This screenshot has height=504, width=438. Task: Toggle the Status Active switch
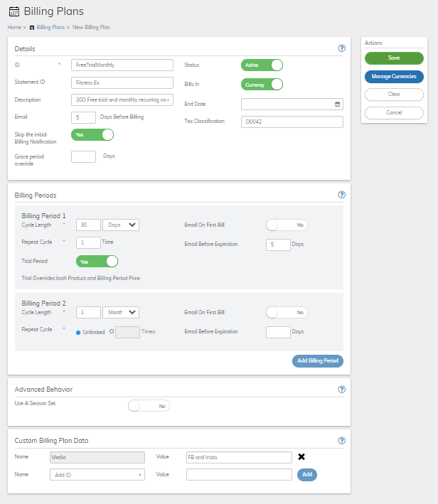(x=262, y=65)
